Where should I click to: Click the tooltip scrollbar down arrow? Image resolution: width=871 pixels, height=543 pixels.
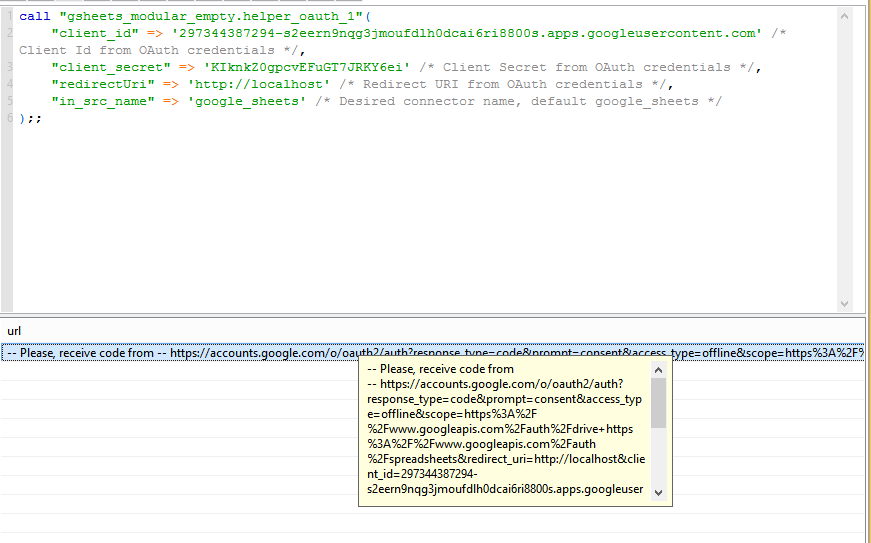click(658, 492)
